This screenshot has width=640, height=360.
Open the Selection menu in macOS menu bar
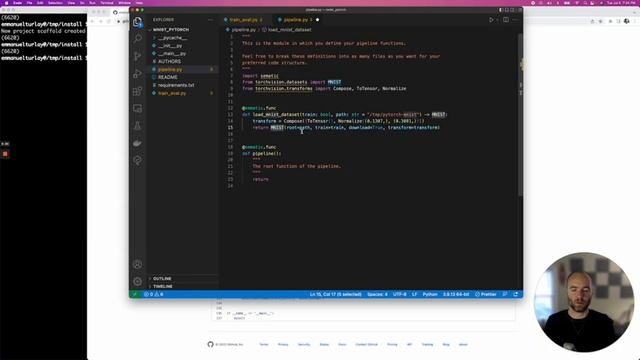click(x=55, y=3)
